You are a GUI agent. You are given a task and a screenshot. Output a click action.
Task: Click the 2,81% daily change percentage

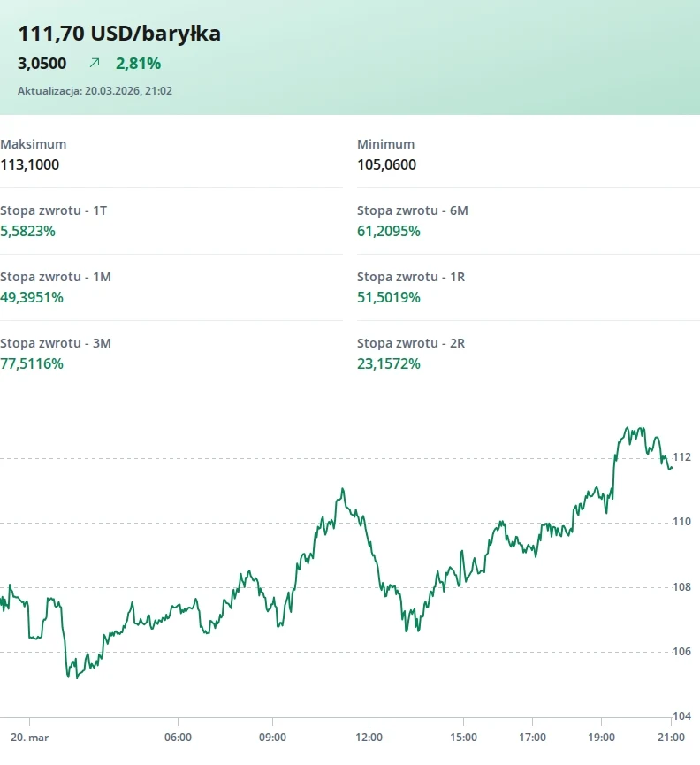coord(138,64)
